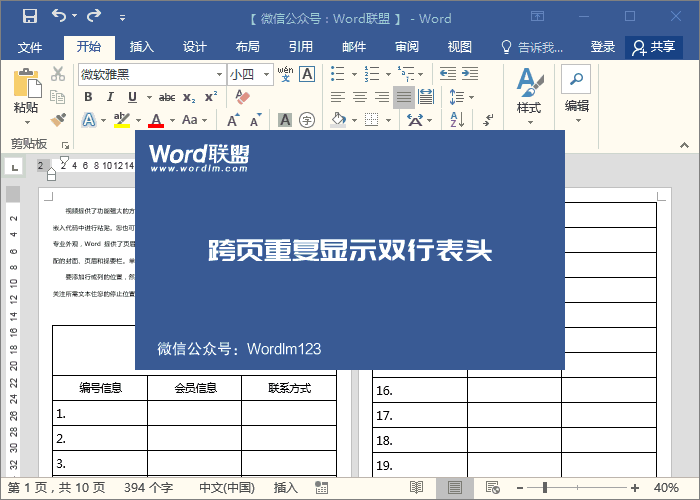Viewport: 700px width, 500px height.
Task: Redo the last action
Action: pyautogui.click(x=94, y=16)
